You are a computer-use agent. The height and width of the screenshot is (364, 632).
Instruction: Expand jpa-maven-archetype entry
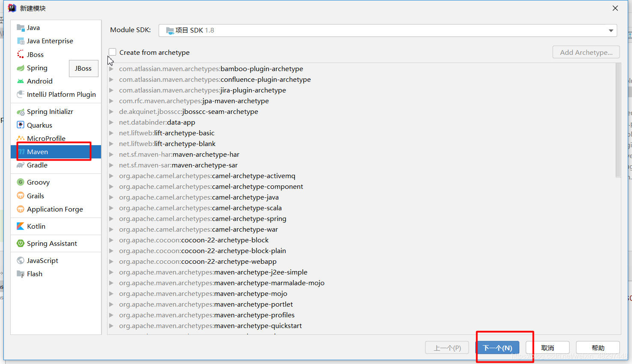point(111,101)
